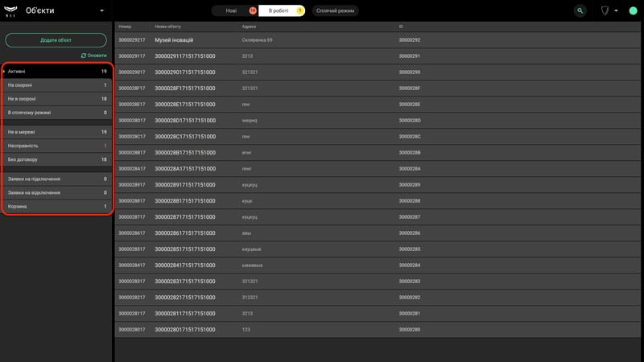Open the search magnifier icon
Screen dimensions: 644x362
(580, 10)
